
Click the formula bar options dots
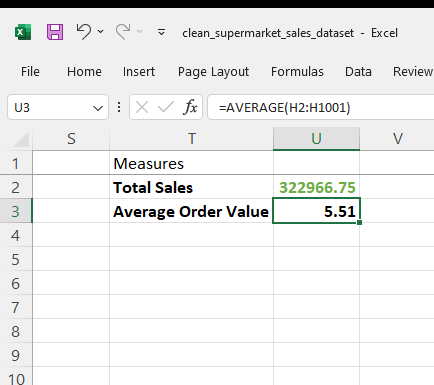[119, 107]
